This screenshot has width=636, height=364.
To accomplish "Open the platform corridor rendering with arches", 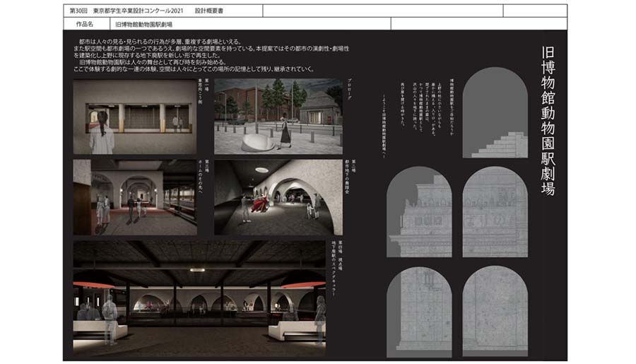I will pos(134,197).
